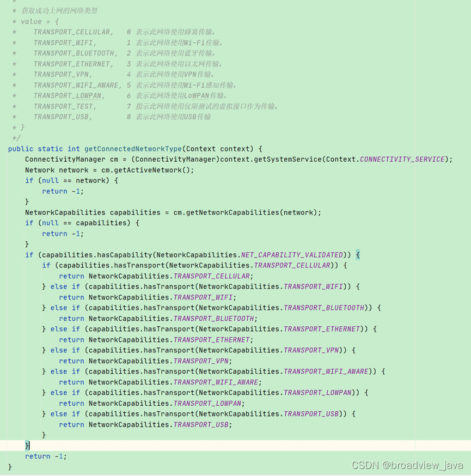471x476 pixels.
Task: Click TRANSPORT_WIFI in its return statement
Action: [203, 297]
